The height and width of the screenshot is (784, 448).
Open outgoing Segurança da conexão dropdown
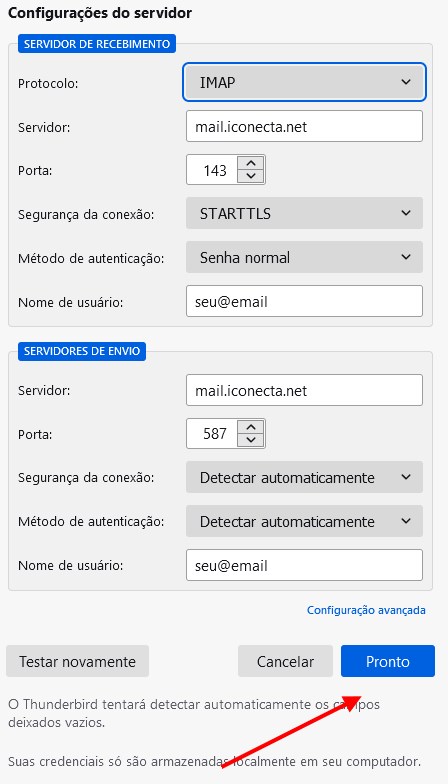coord(304,478)
